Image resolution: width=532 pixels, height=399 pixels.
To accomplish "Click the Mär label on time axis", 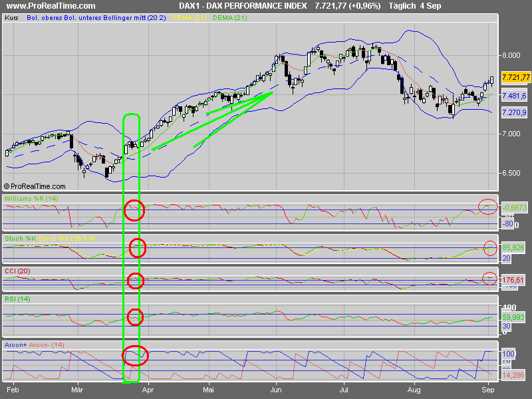I will [x=77, y=390].
